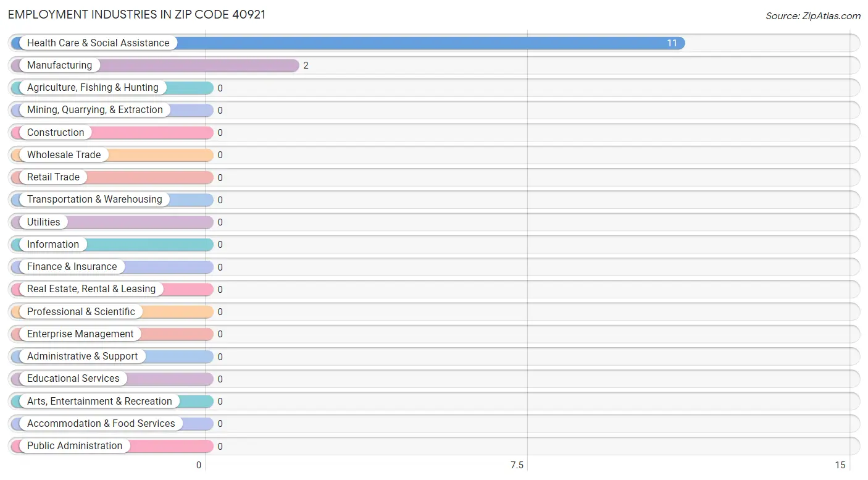Select the Educational Services label
This screenshot has width=868, height=480.
73,379
